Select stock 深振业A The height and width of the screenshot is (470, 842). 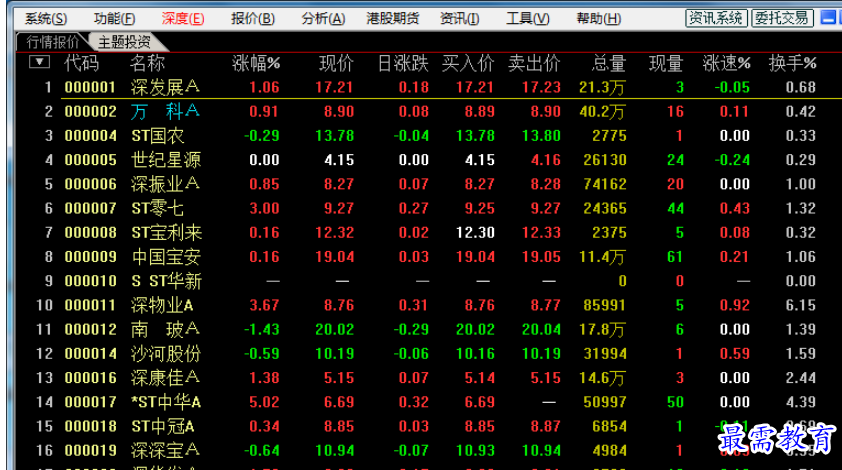click(165, 184)
